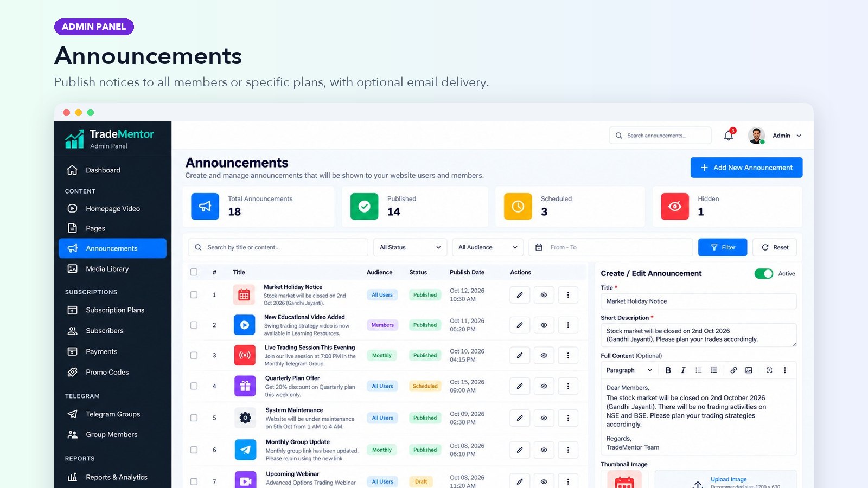Expand the All Status dropdown
The height and width of the screenshot is (488, 868).
coord(410,247)
